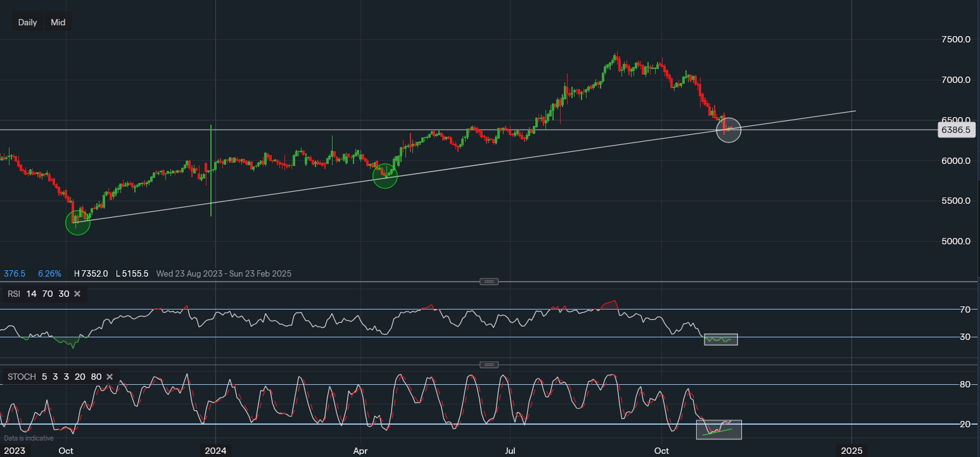Click the low value L 5155.5
Screen dimensions: 980x457
132,273
